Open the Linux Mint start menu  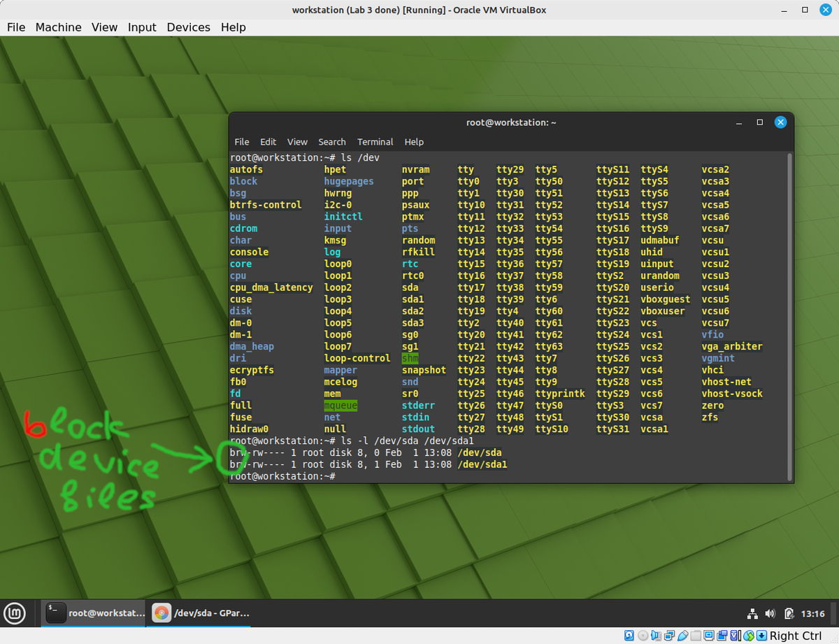(15, 613)
